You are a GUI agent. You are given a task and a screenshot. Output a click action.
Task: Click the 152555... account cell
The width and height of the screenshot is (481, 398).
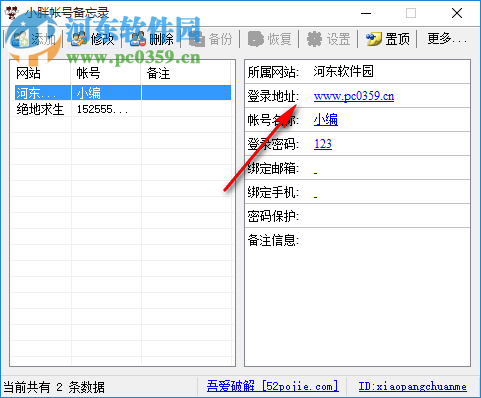click(102, 109)
